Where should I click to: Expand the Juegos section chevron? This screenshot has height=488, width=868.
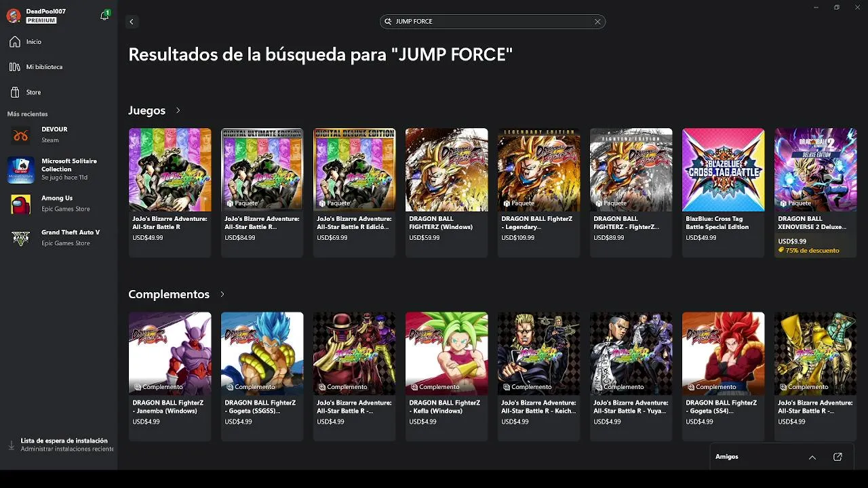pyautogui.click(x=178, y=110)
